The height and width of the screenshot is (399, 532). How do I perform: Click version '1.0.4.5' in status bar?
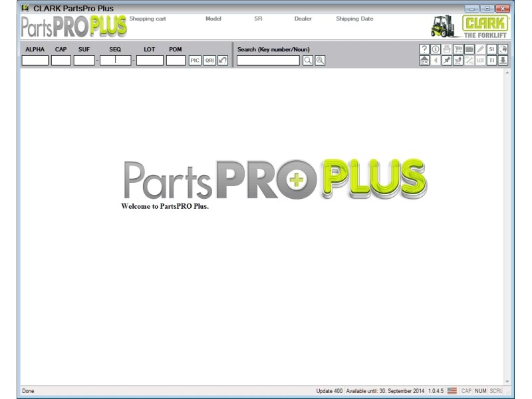pos(436,391)
